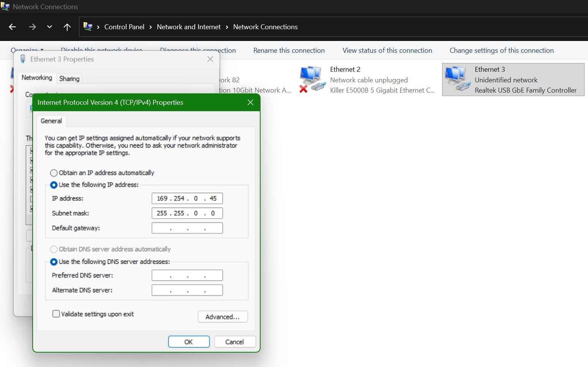
Task: Expand the recent locations dropdown arrow
Action: (49, 27)
